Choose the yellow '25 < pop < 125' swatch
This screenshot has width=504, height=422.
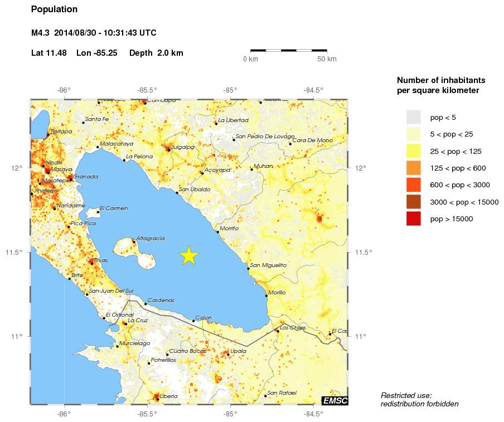click(x=413, y=151)
